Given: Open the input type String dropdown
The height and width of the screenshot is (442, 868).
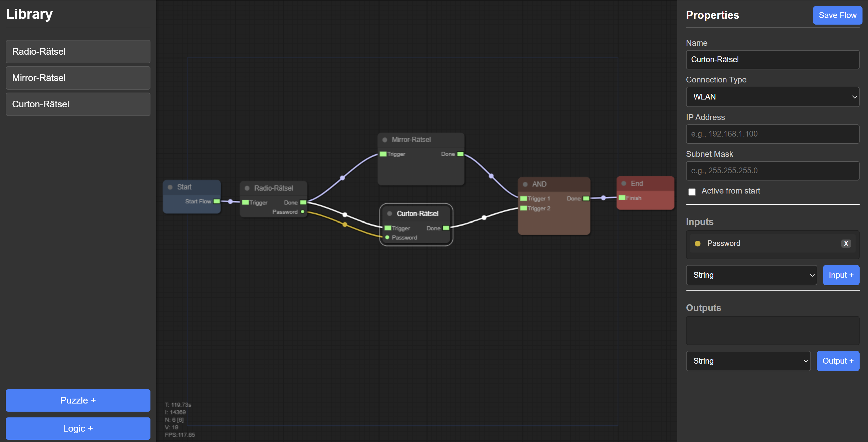Looking at the screenshot, I should point(751,275).
